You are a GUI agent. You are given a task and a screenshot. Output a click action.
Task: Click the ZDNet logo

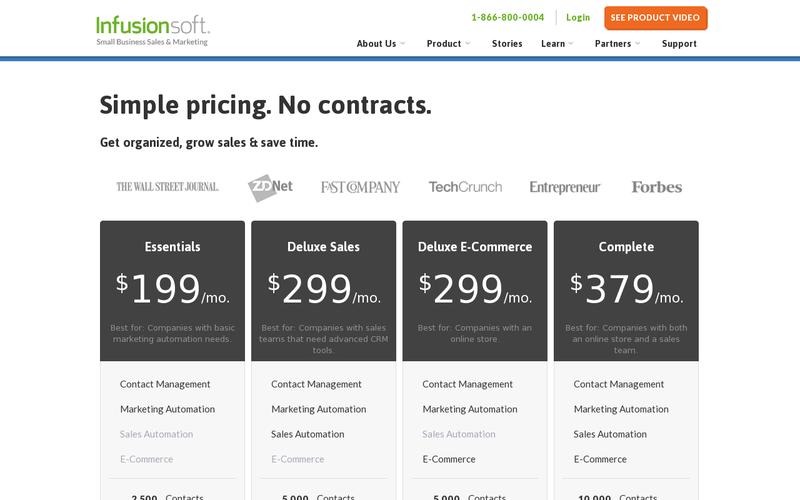(270, 187)
